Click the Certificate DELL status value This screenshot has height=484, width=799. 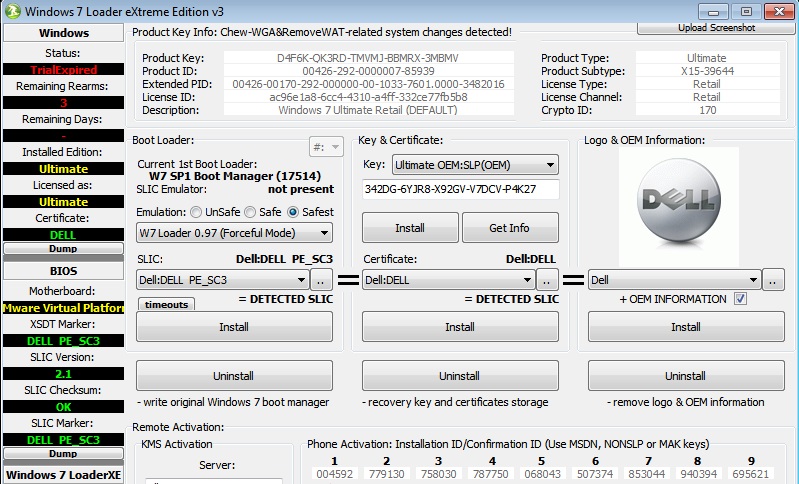(63, 235)
